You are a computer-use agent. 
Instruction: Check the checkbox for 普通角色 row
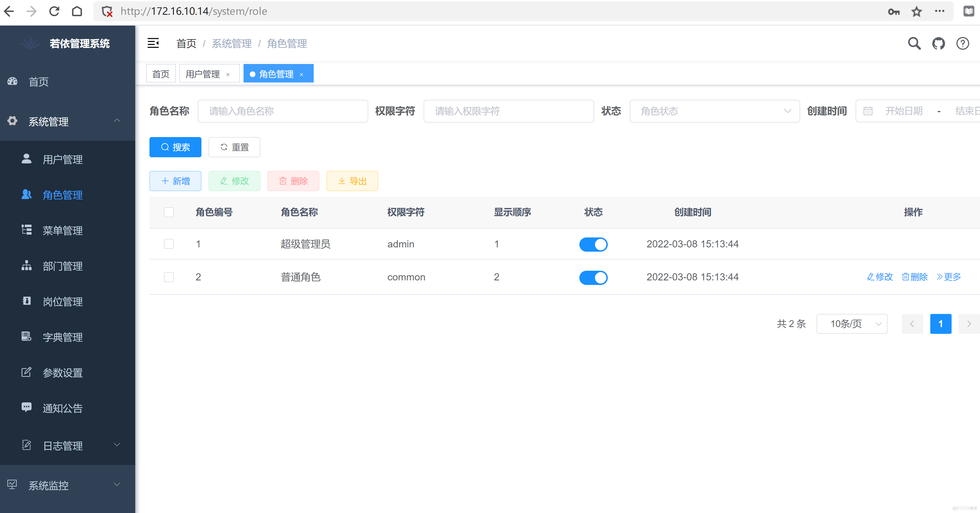click(169, 277)
